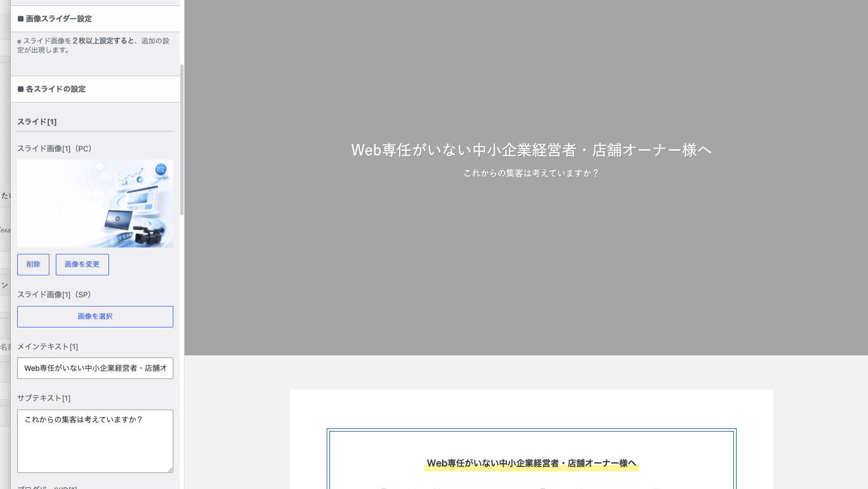Viewport: 868px width, 489px height.
Task: Click the hero subtext これからの集客は考えていますか？
Action: coord(531,173)
